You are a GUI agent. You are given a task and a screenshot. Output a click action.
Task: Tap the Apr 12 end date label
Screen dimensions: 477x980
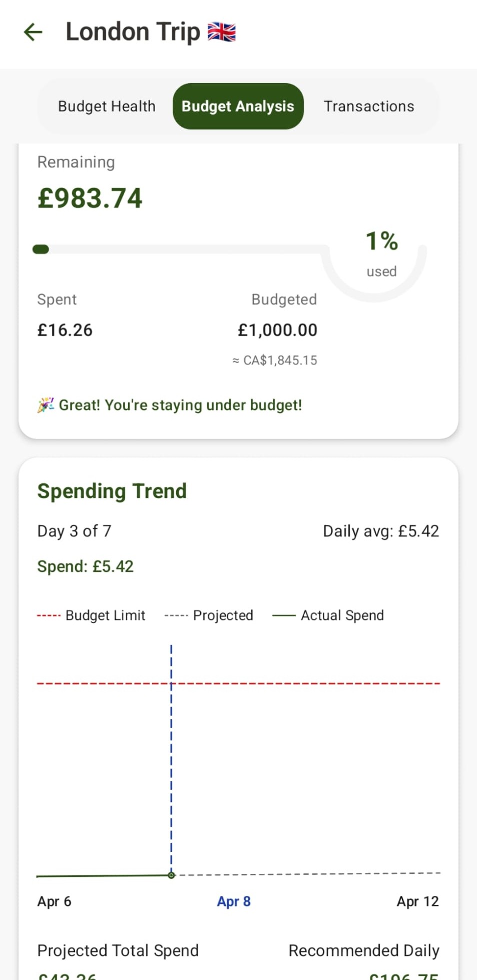pos(417,901)
